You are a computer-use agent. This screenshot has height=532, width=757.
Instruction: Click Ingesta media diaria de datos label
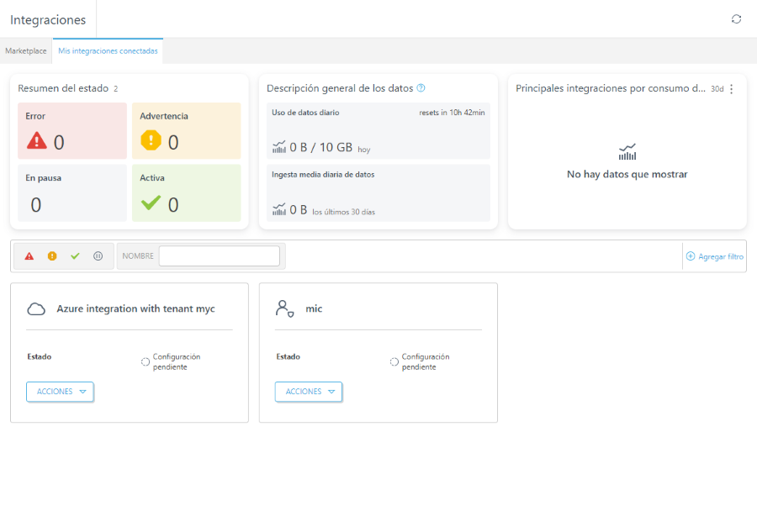click(323, 175)
